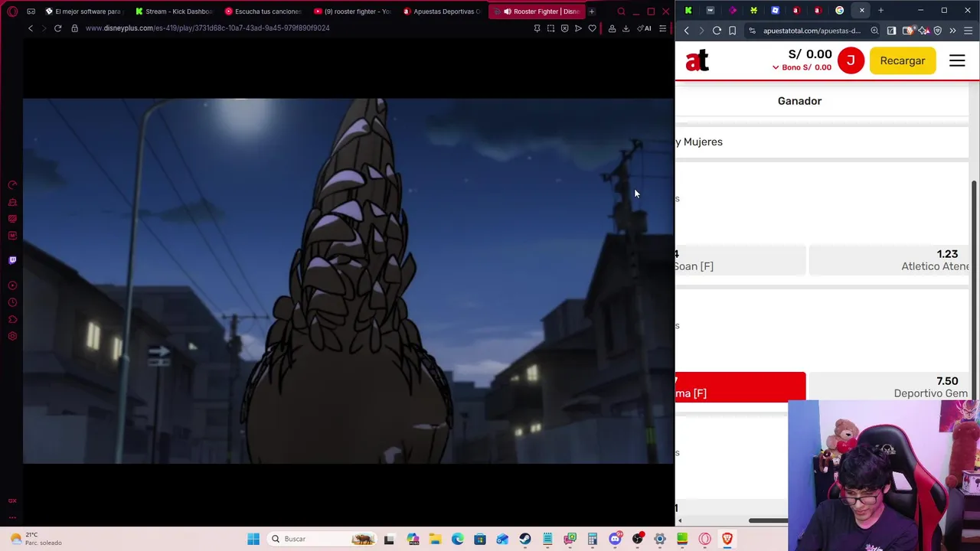980x551 pixels.
Task: Pick the 7.50 Deportivo odds
Action: [x=889, y=387]
